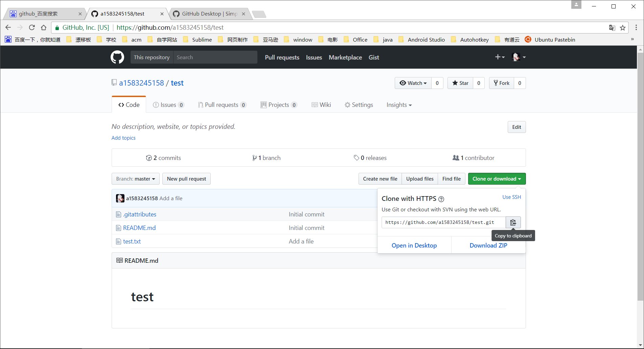Image resolution: width=644 pixels, height=349 pixels.
Task: Click Create new file
Action: coord(380,179)
